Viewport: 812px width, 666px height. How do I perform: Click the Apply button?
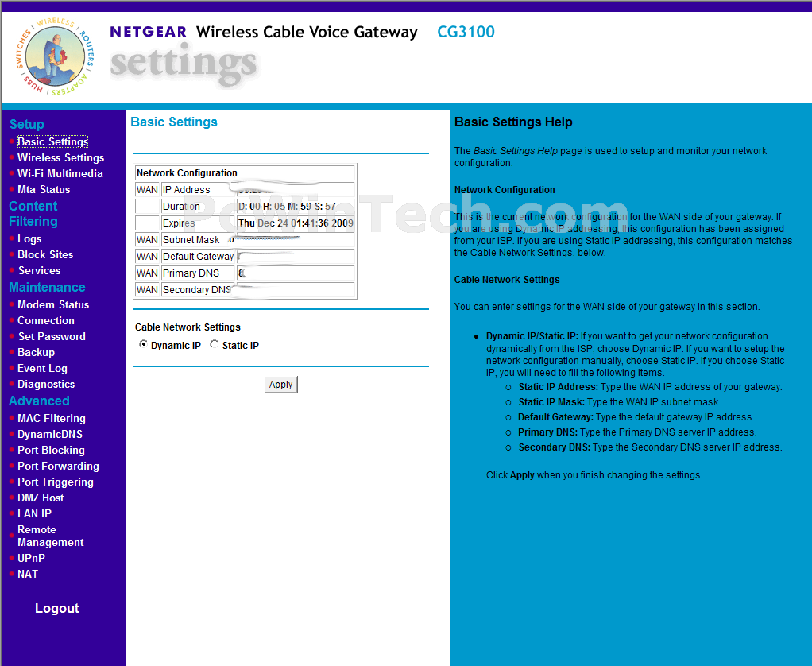[x=280, y=385]
